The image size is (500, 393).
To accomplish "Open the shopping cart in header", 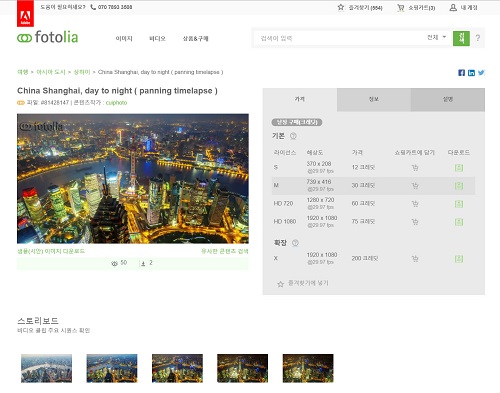I will 416,8.
